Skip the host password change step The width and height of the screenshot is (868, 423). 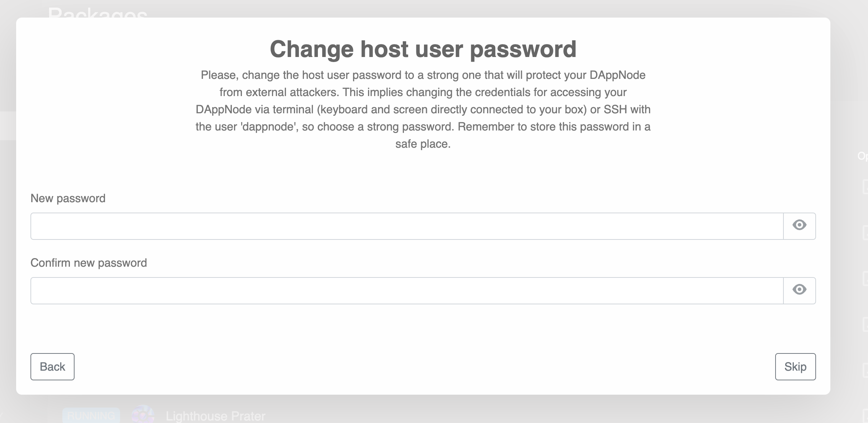pos(795,367)
